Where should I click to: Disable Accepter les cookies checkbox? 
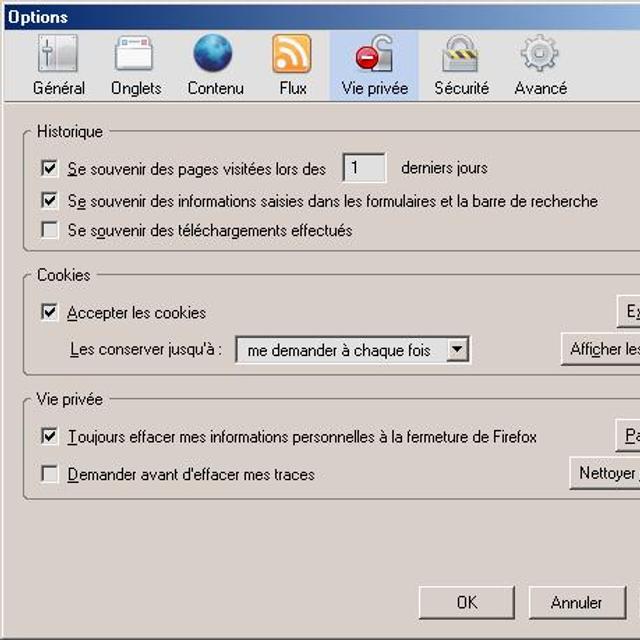pos(49,313)
